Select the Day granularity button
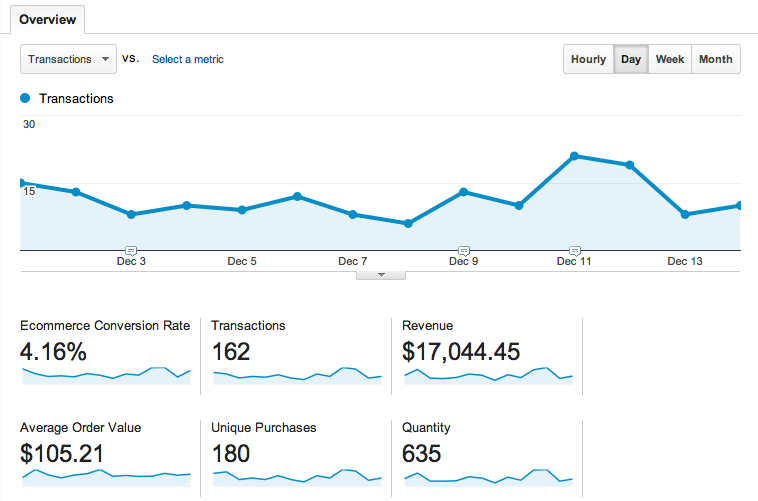 click(630, 59)
